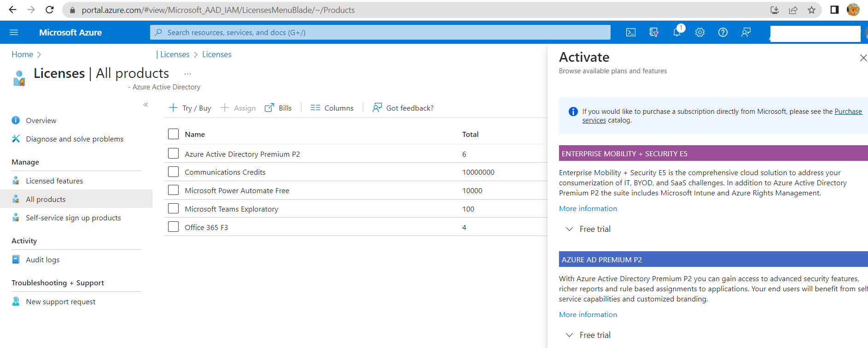The width and height of the screenshot is (868, 348).
Task: Click the install app icon in address bar
Action: click(x=775, y=10)
